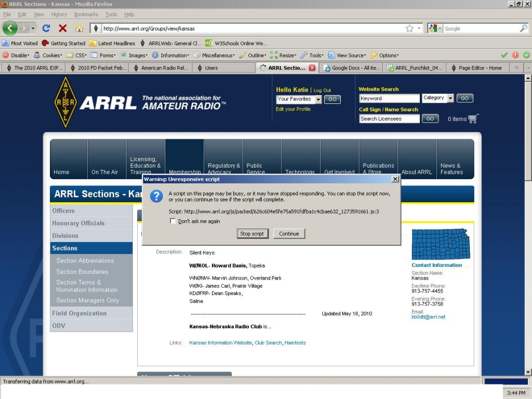
Task: Open the Disable developer toolbar menu
Action: point(16,55)
